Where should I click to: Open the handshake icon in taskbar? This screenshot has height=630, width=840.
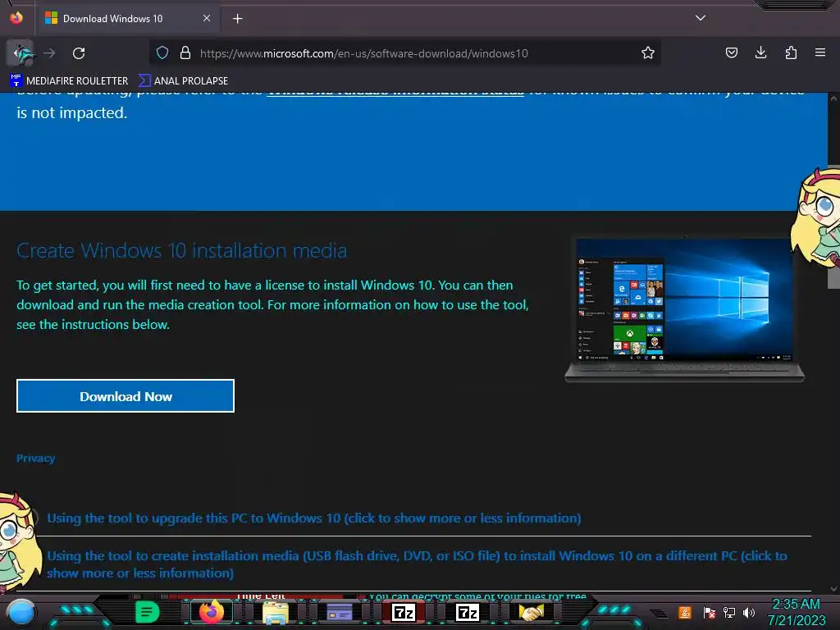[531, 612]
